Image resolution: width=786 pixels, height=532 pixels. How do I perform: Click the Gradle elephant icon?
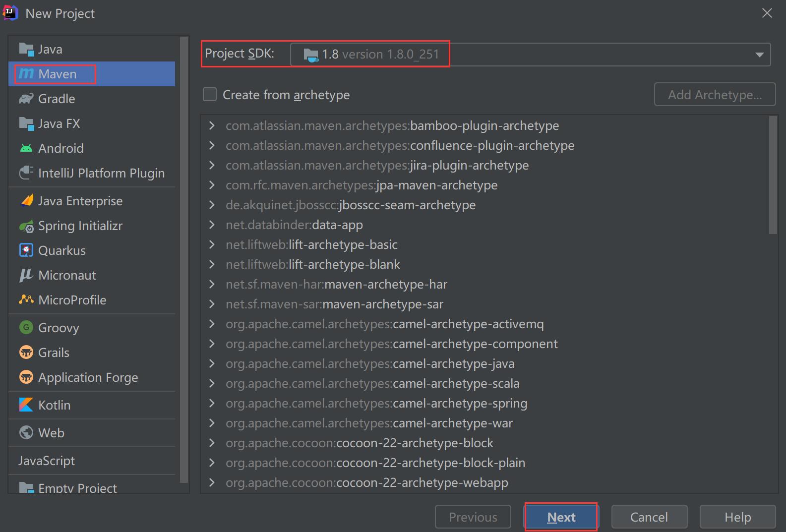click(x=26, y=99)
